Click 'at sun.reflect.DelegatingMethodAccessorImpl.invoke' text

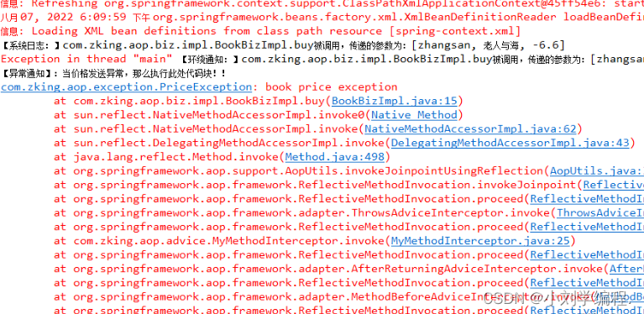coord(220,143)
